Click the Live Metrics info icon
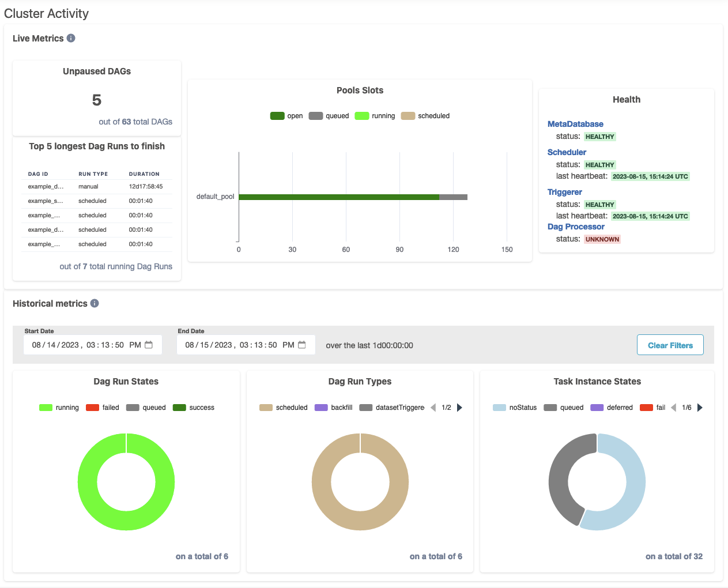The width and height of the screenshot is (728, 588). tap(71, 38)
